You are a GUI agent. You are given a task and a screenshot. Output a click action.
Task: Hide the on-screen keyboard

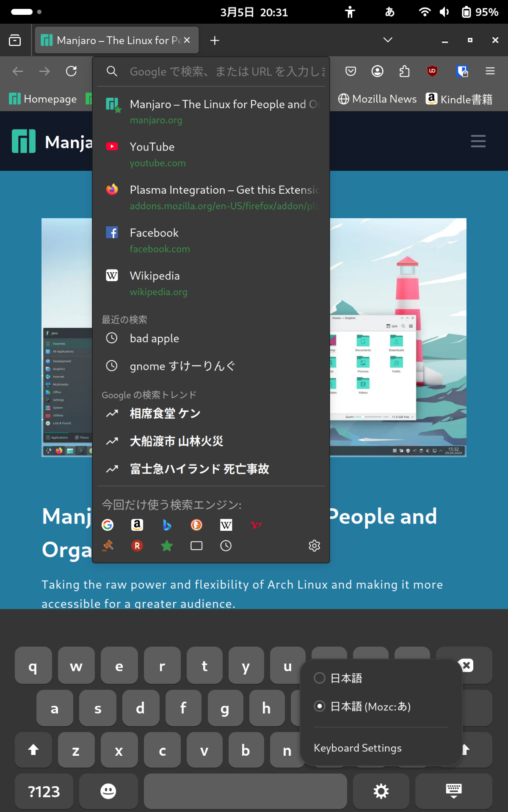pos(454,791)
